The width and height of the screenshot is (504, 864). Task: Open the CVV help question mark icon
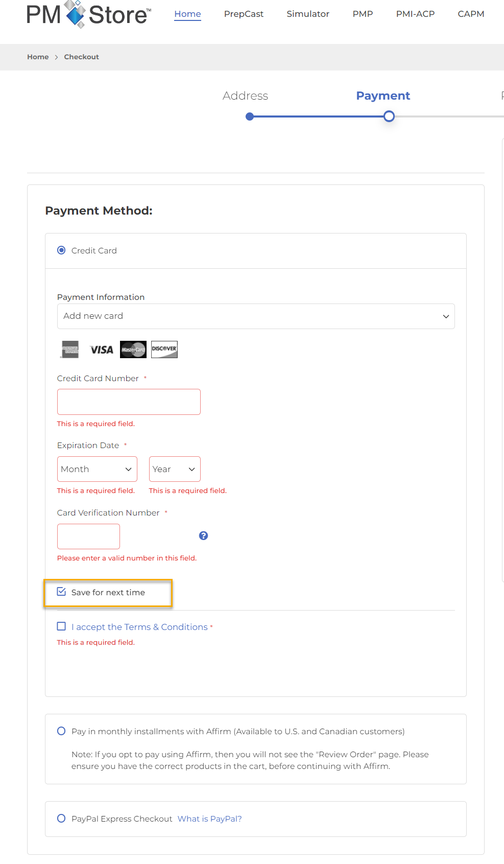(x=203, y=535)
